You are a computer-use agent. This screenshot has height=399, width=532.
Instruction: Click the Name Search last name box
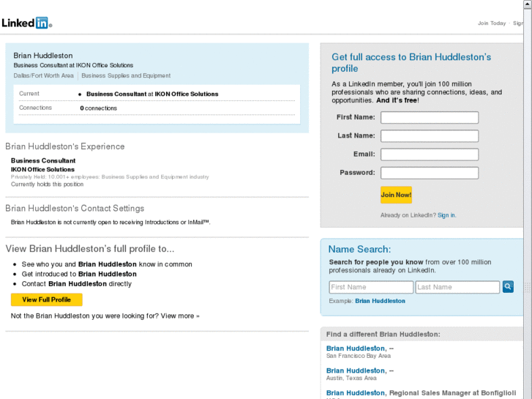[x=457, y=287]
